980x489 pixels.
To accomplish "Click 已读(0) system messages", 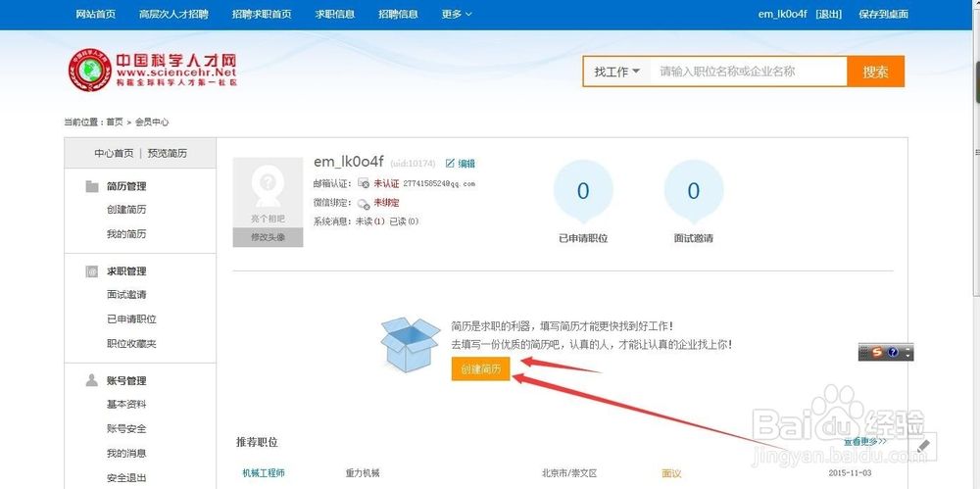I will click(x=405, y=221).
